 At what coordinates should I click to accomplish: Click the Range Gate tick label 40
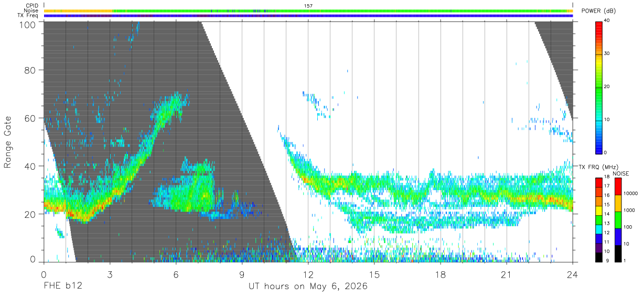[29, 166]
